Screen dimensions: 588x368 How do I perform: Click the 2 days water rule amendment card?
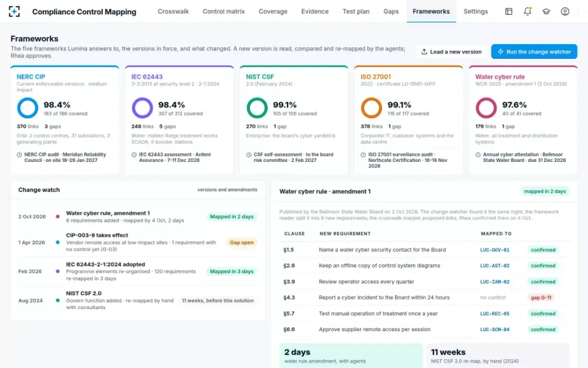351,356
